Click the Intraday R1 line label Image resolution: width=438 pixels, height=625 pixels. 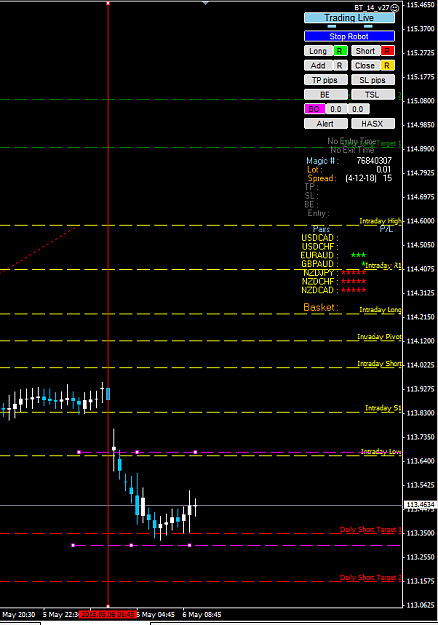click(383, 265)
